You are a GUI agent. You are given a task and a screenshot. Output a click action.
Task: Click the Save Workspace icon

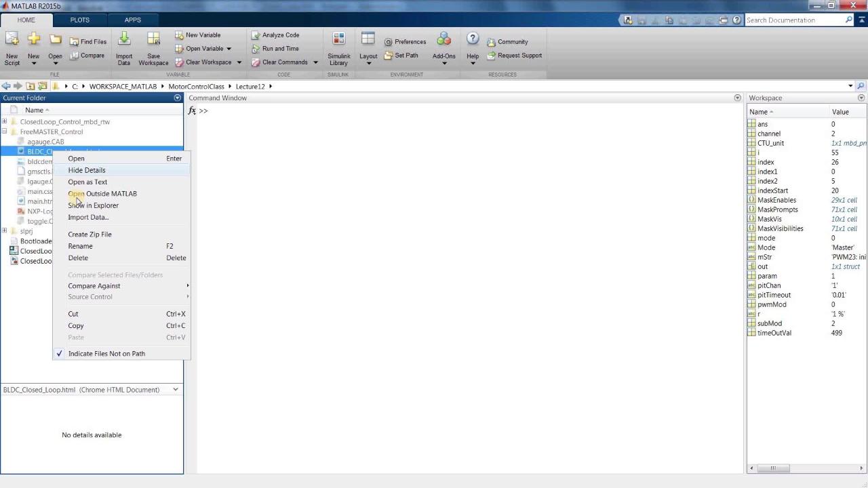[x=153, y=41]
